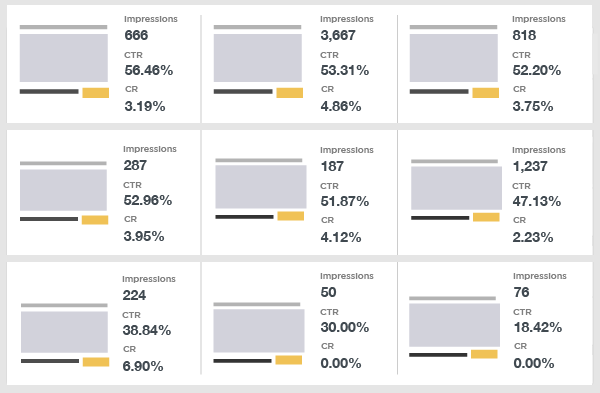Click yellow button in 3,667 impressions card
600x393 pixels.
pyautogui.click(x=290, y=93)
